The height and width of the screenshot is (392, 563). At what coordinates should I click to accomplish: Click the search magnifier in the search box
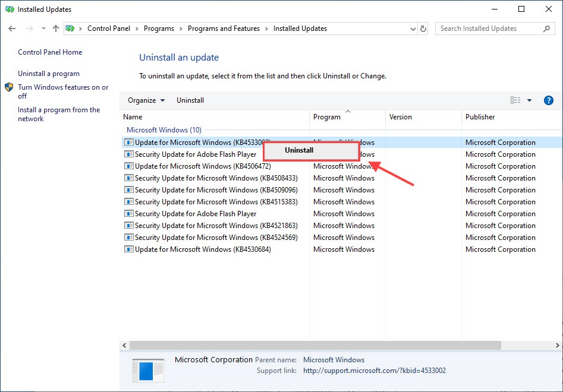click(x=546, y=28)
